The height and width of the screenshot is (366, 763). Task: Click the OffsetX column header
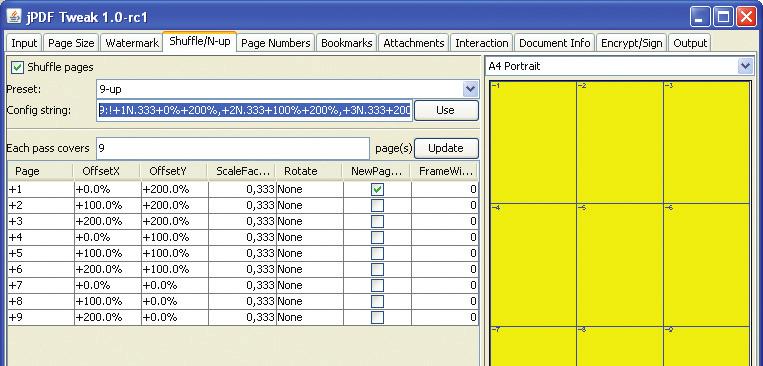[x=107, y=171]
